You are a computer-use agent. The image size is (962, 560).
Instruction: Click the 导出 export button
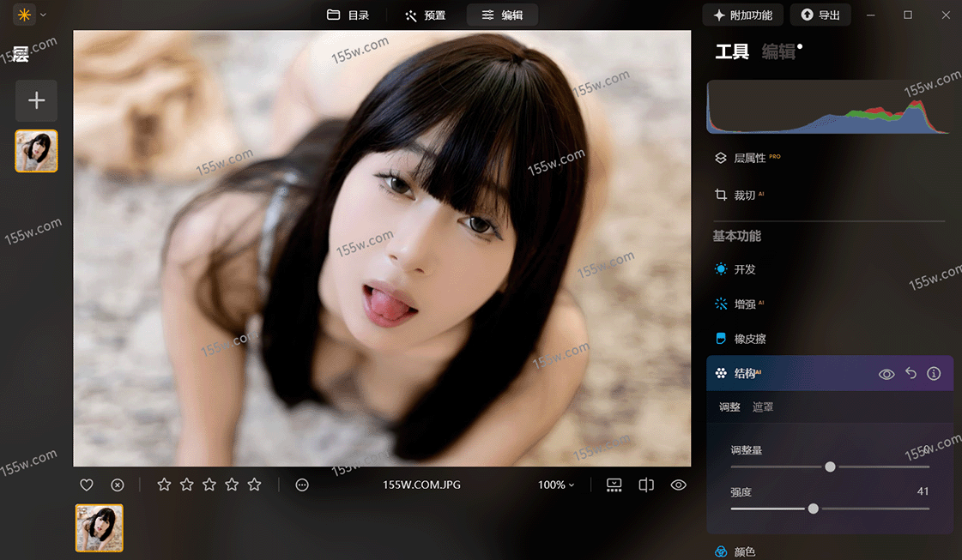click(x=820, y=15)
